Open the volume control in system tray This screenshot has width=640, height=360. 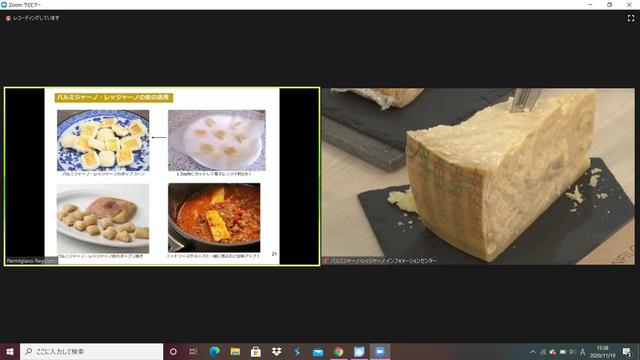click(572, 352)
